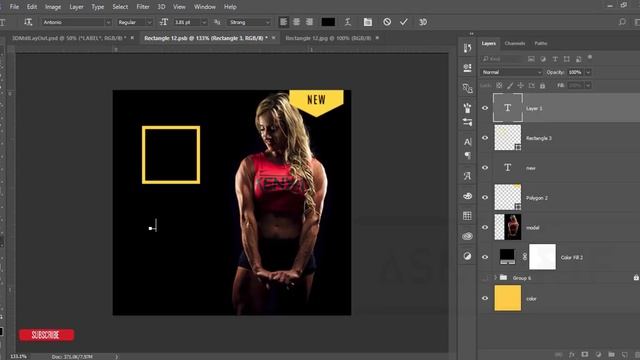Cancel current text edits
This screenshot has height=360, width=640.
point(387,22)
